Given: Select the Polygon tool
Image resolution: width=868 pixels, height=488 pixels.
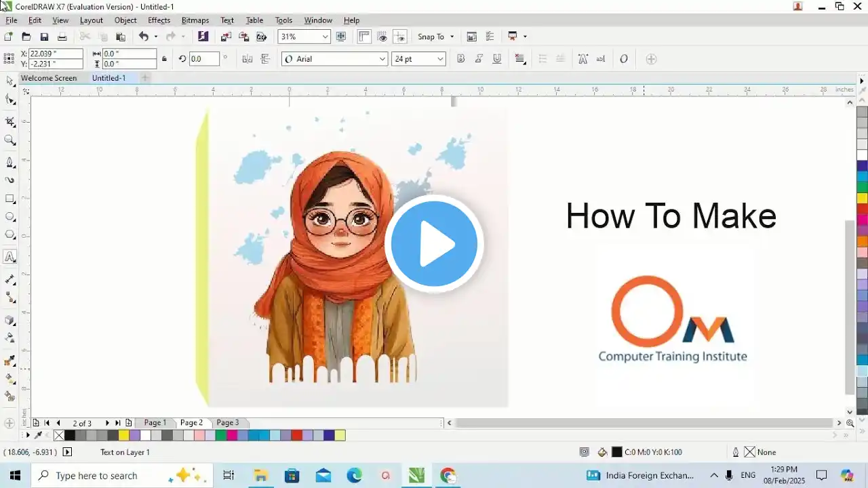Looking at the screenshot, I should point(9,235).
